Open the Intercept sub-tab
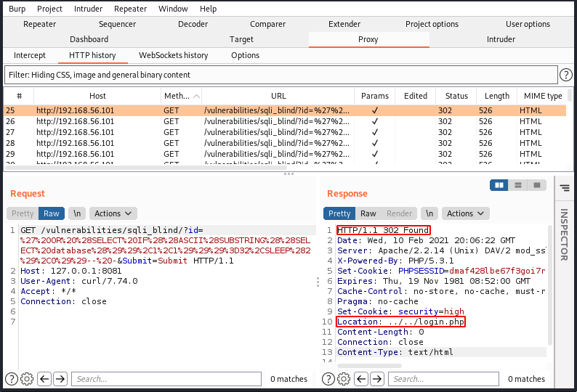 (x=30, y=55)
